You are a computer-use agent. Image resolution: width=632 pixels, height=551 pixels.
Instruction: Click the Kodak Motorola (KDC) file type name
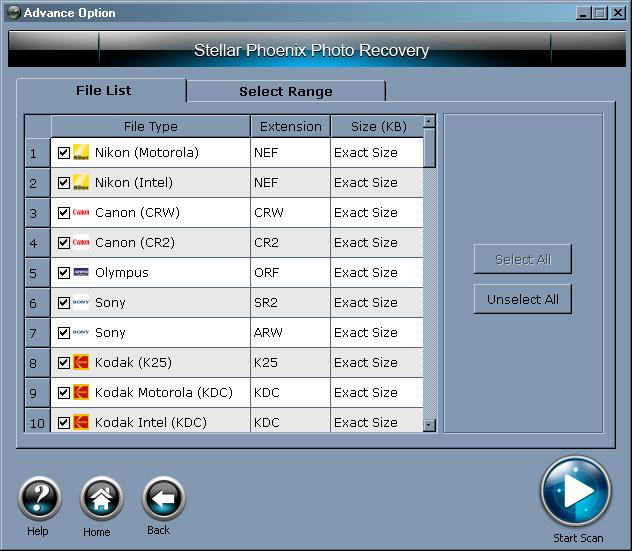point(164,393)
